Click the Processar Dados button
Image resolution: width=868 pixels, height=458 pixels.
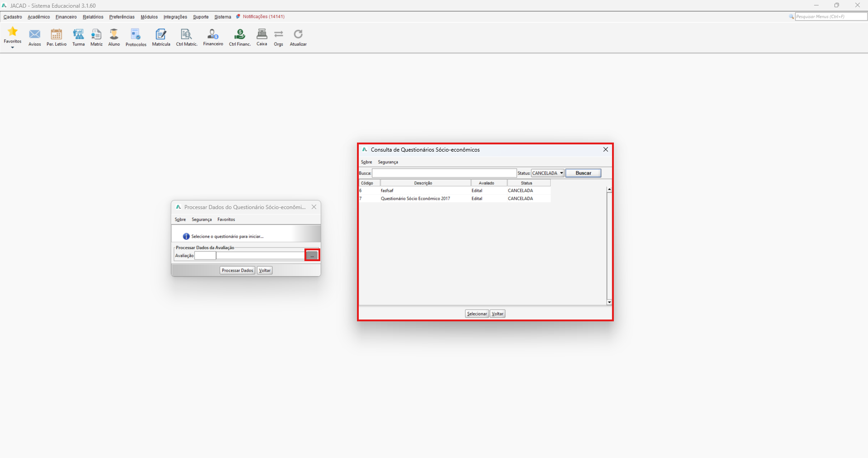[x=237, y=271]
